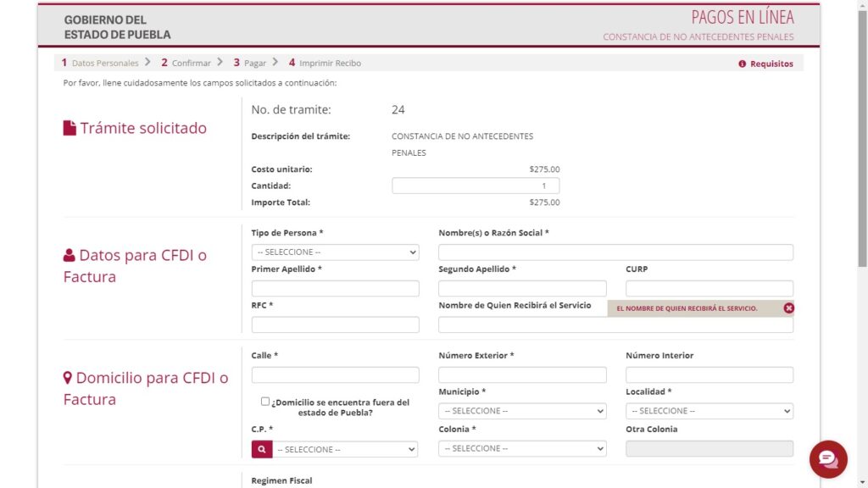
Task: Open the Tipo de Persona dropdown
Action: tap(335, 252)
